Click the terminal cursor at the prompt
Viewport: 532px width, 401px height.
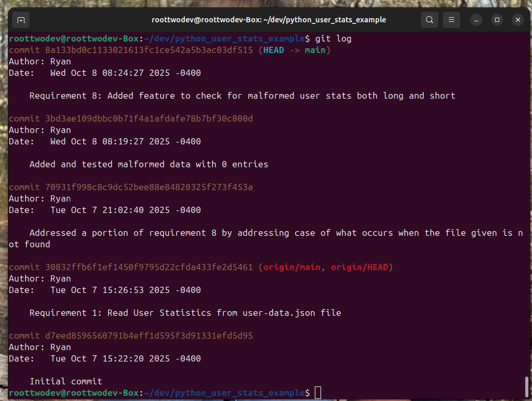click(317, 393)
